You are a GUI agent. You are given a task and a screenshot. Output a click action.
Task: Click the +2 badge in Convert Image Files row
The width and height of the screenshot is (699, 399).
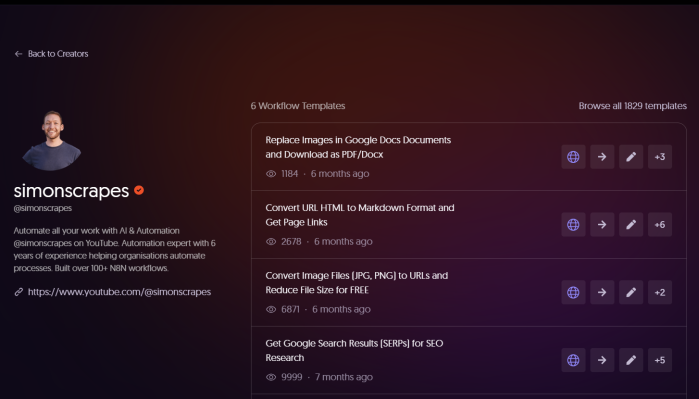[660, 292]
